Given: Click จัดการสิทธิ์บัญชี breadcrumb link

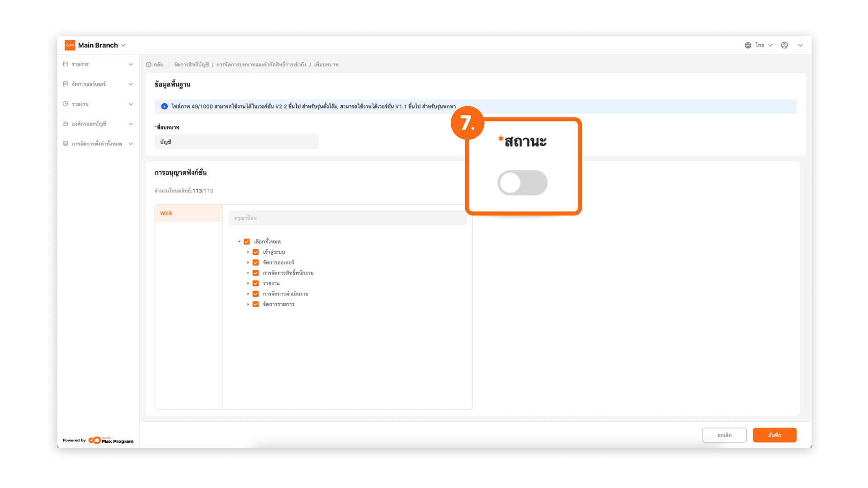Looking at the screenshot, I should (x=191, y=65).
